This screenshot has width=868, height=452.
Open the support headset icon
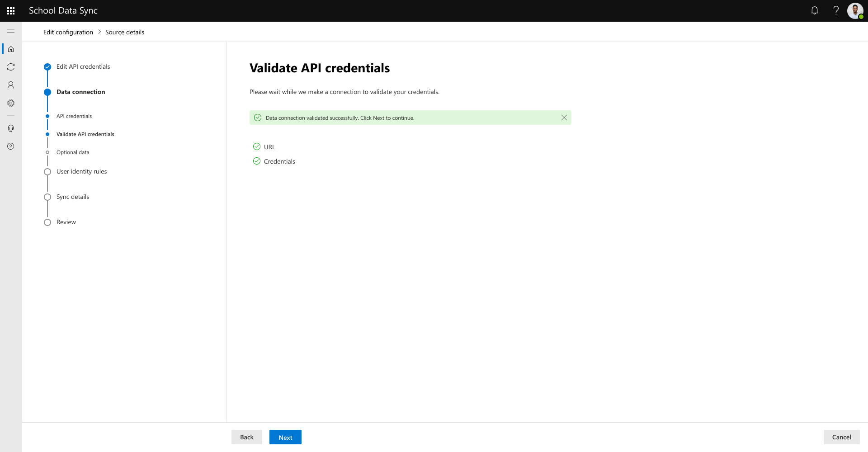(11, 128)
